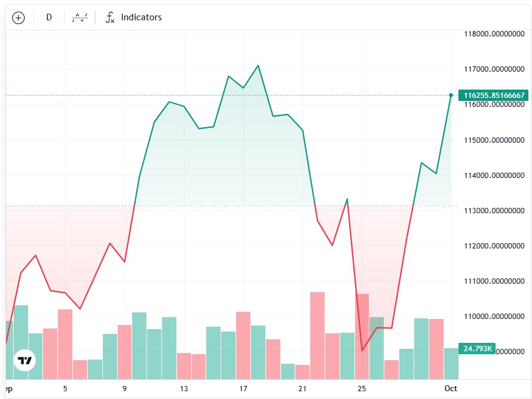
Task: Click the 9 date label on axis
Action: 124,388
